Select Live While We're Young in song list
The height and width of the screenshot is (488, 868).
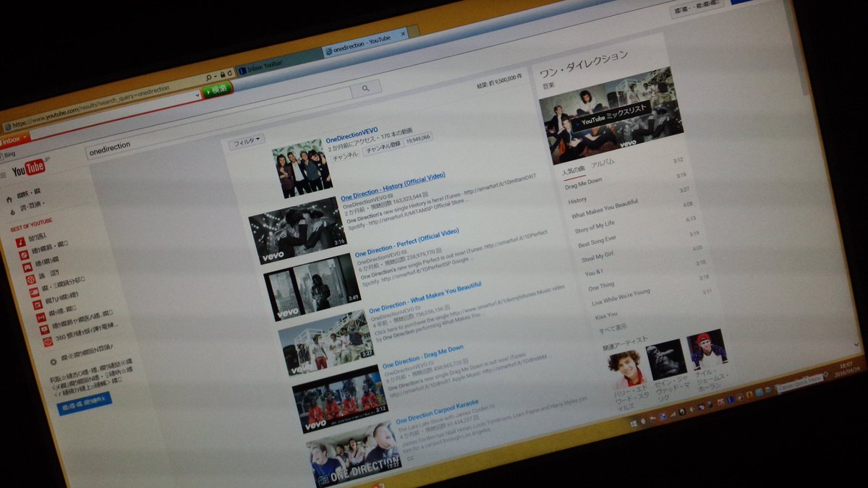coord(621,296)
